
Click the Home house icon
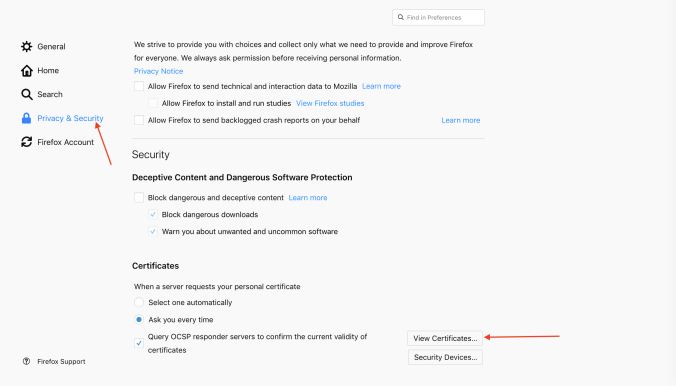(x=27, y=71)
